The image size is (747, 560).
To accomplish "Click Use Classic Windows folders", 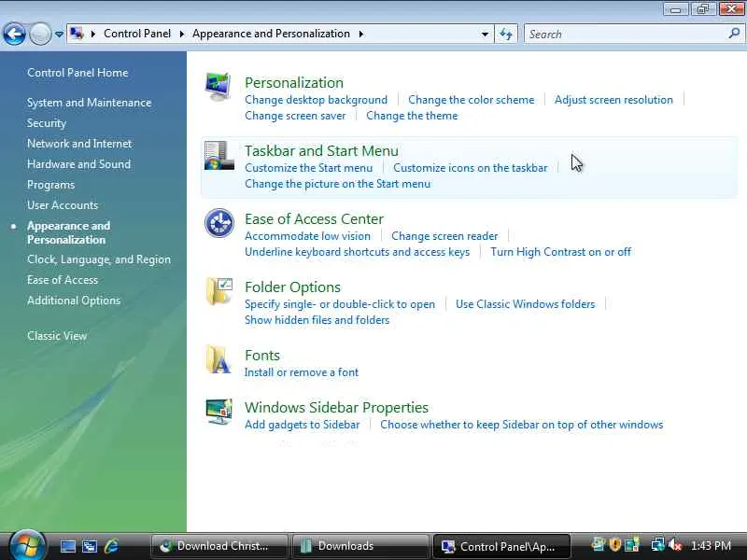I will 525,304.
